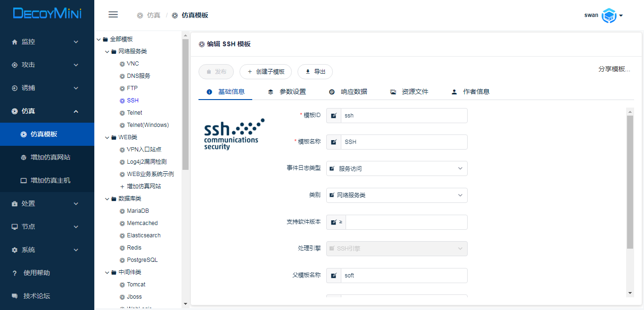Image resolution: width=644 pixels, height=310 pixels.
Task: Open the 事件日志类型 dropdown
Action: tap(397, 168)
